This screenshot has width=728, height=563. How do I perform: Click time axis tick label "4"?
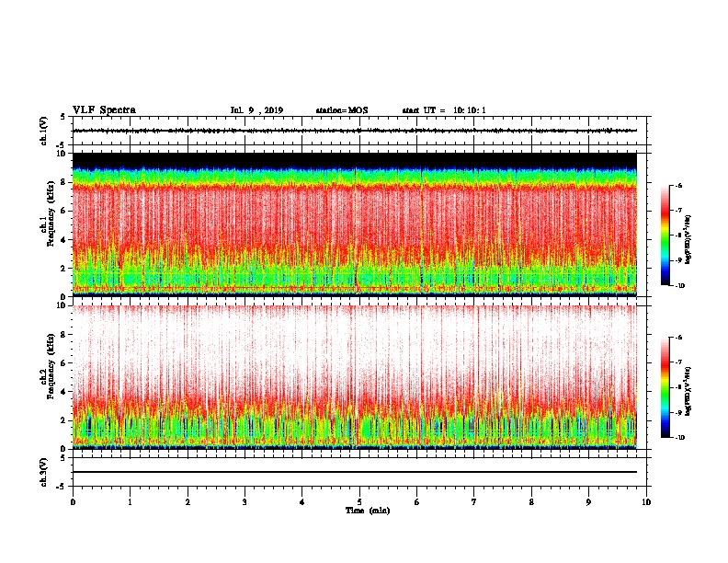pos(302,502)
